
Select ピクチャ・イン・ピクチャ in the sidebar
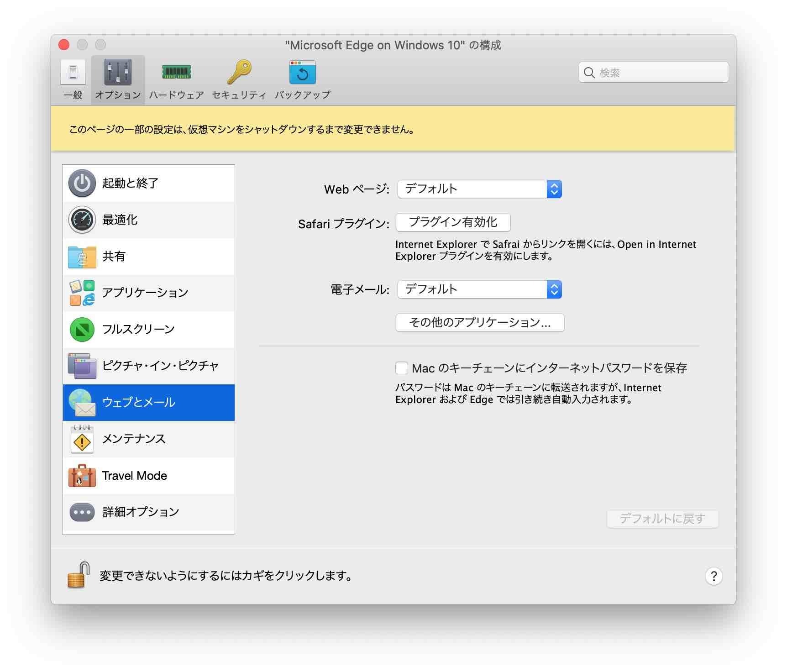149,366
